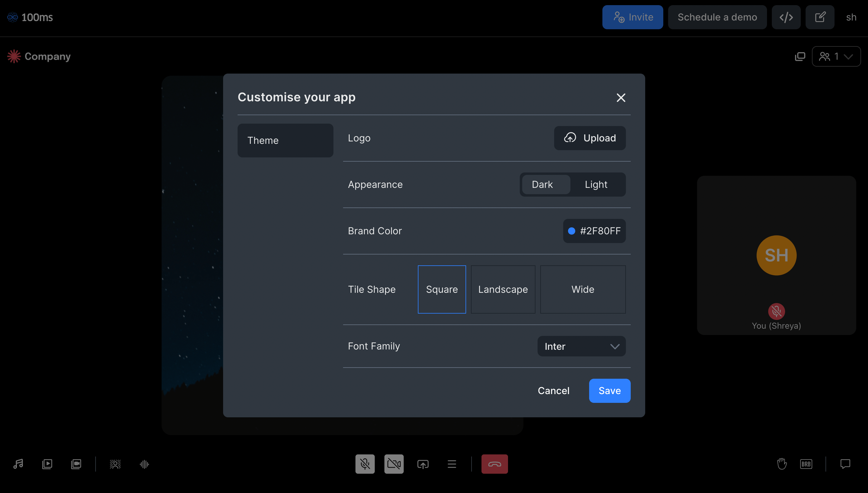Select the Theme tab in sidebar
Screen dimensions: 868x493
click(285, 140)
